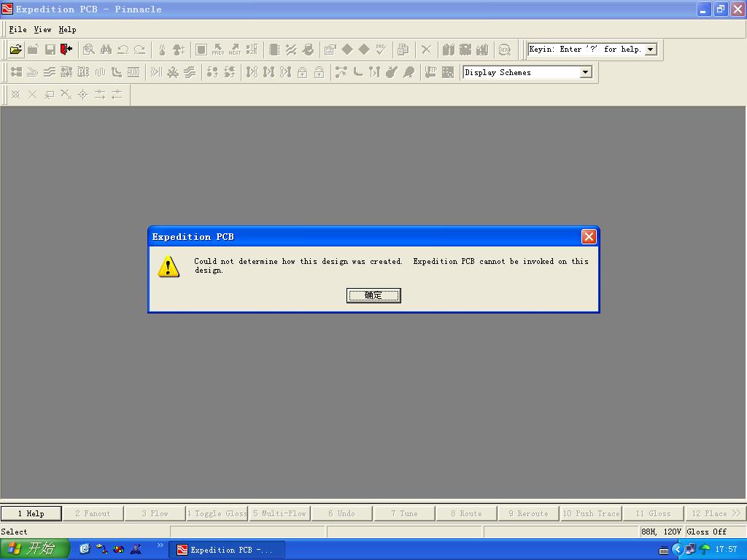747x560 pixels.
Task: Click the open padlock Unlock icon
Action: pyautogui.click(x=320, y=72)
